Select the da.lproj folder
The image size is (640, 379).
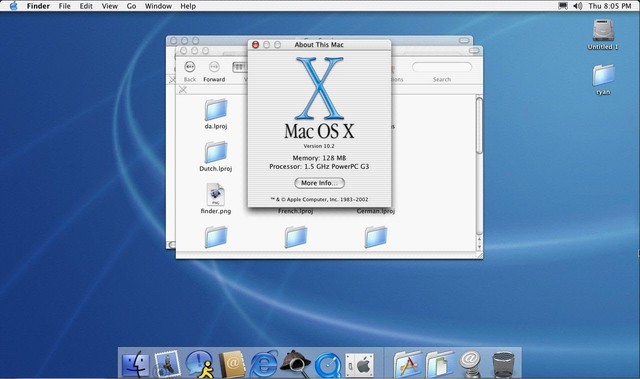pyautogui.click(x=216, y=114)
